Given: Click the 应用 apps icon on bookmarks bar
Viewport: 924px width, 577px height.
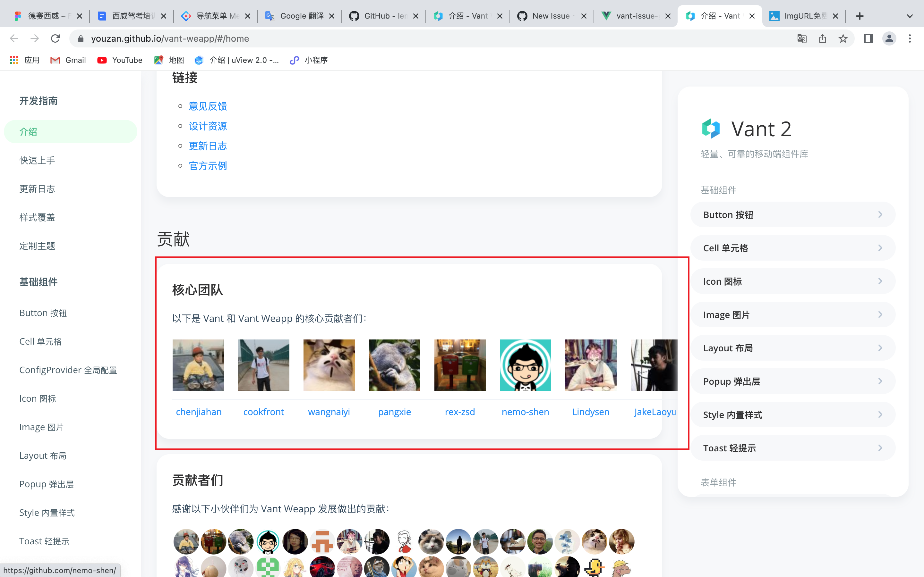Looking at the screenshot, I should coord(14,60).
